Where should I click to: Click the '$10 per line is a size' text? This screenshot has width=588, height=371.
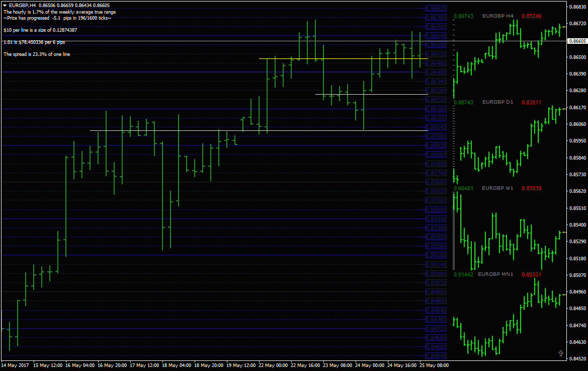(x=40, y=30)
